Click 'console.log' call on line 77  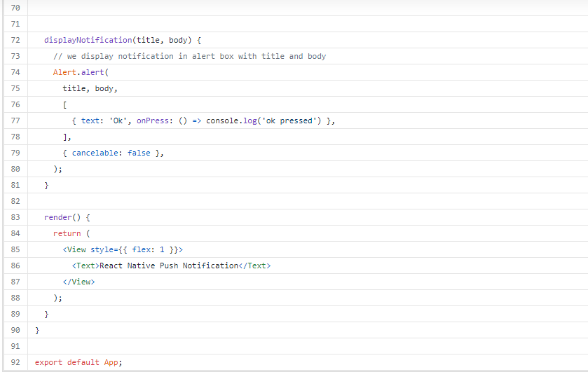(231, 120)
